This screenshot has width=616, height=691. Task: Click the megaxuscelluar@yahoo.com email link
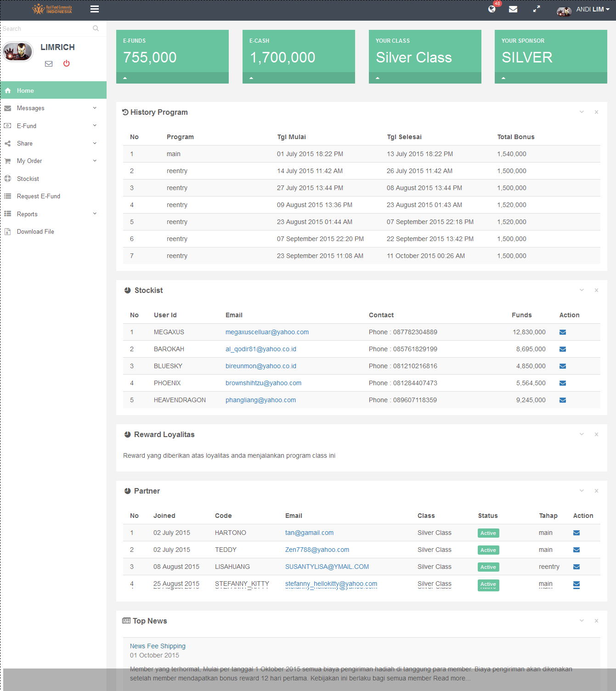click(267, 332)
